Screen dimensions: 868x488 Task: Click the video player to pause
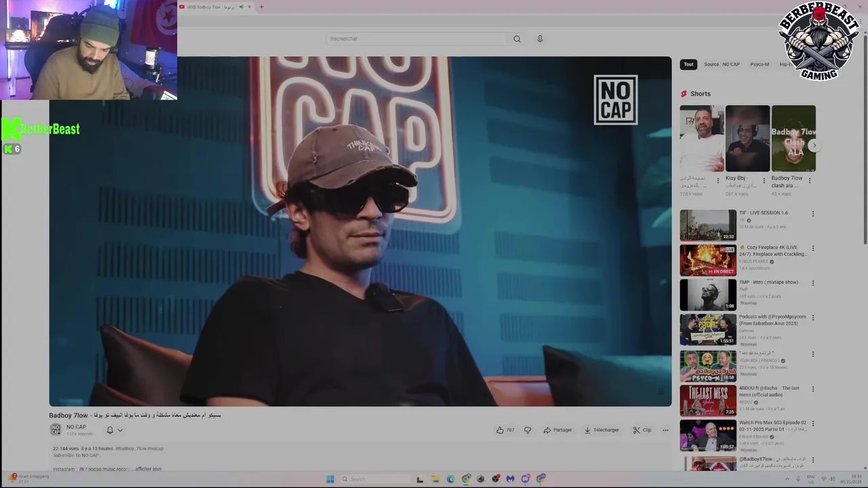click(x=360, y=231)
